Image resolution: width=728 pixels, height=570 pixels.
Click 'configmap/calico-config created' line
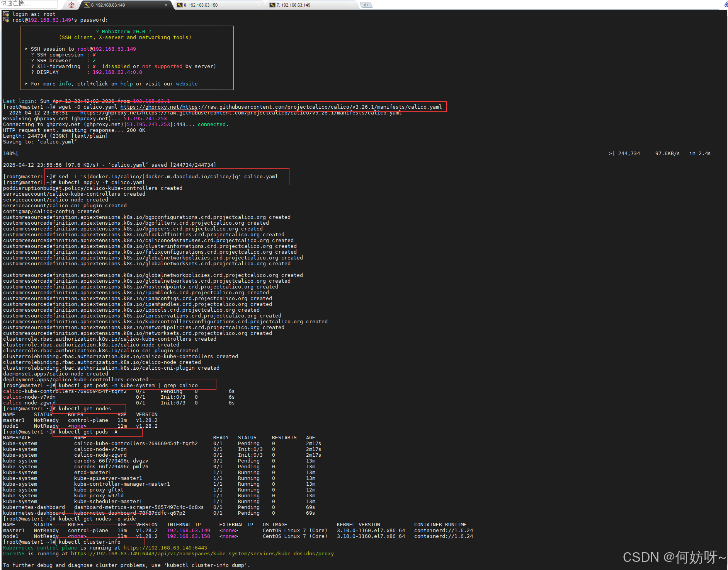click(51, 212)
